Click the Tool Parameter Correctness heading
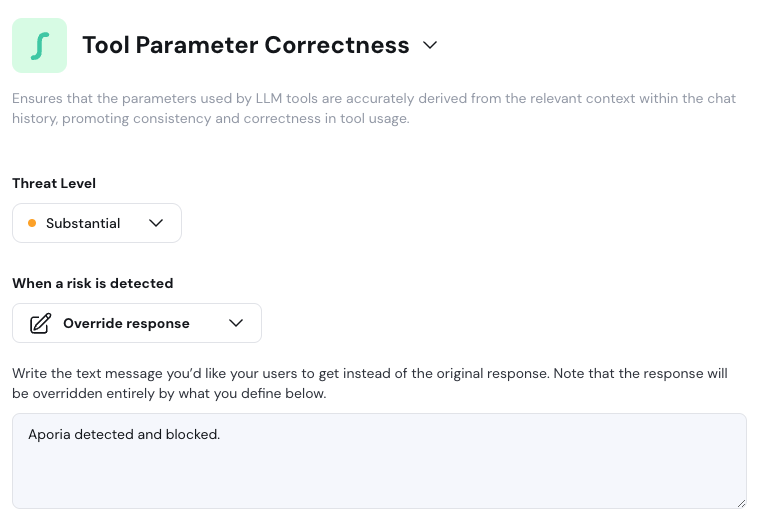 (245, 45)
